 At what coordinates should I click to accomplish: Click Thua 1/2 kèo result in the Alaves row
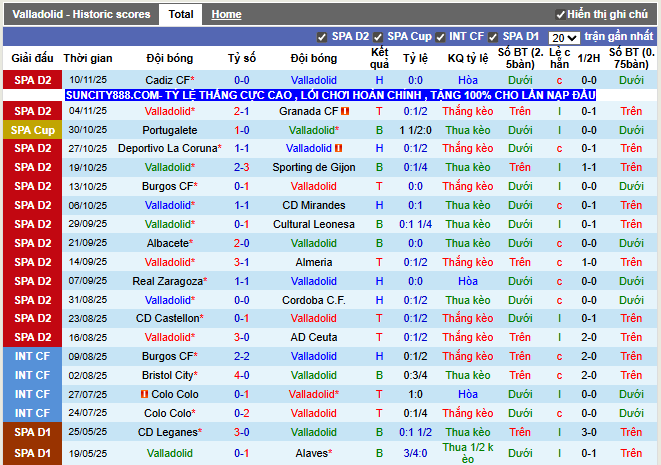(x=468, y=453)
